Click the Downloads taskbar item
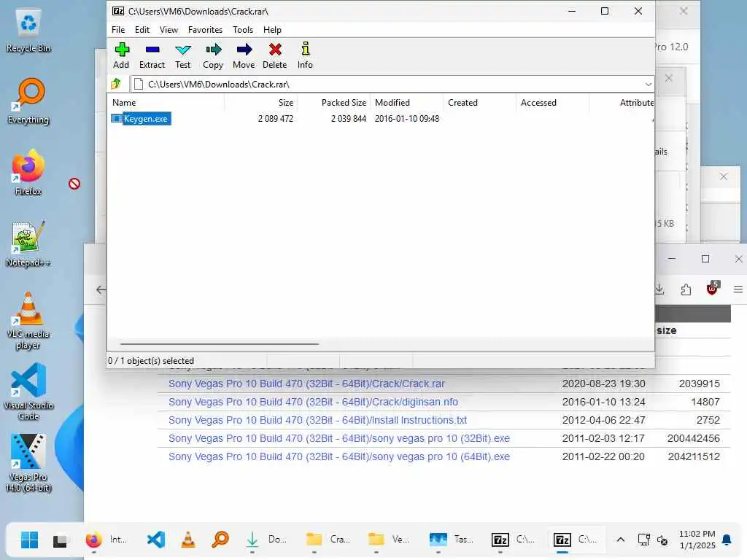 tap(267, 540)
